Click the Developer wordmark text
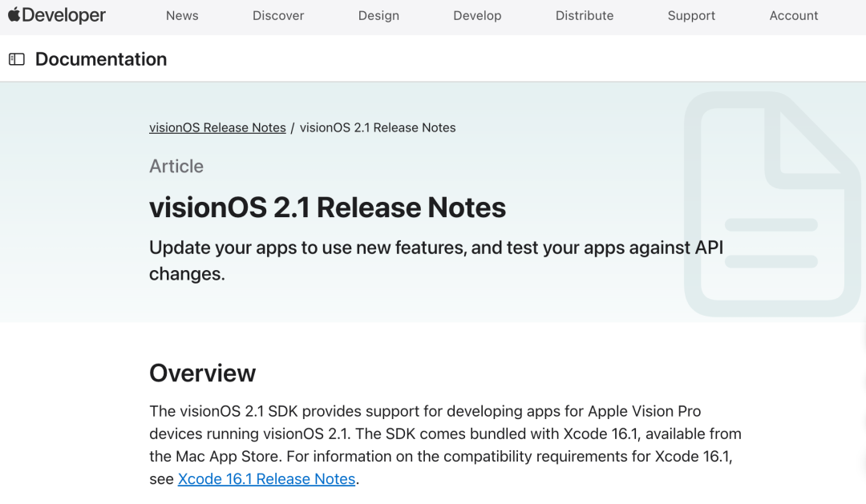This screenshot has width=866, height=504. [64, 15]
